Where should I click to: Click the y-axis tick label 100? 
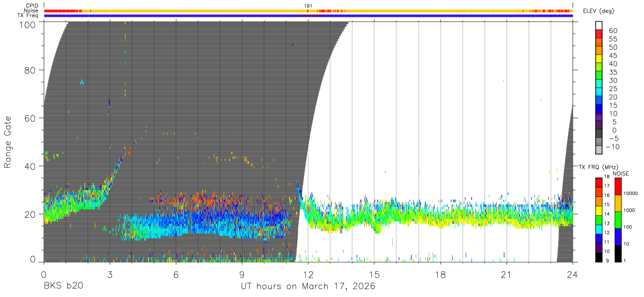point(28,24)
